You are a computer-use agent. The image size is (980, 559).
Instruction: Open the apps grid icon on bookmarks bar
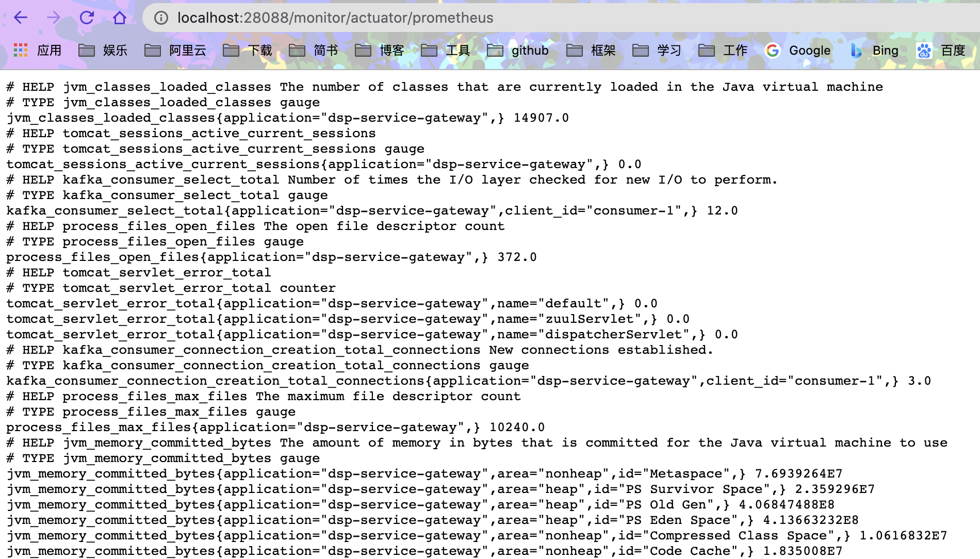pos(20,50)
